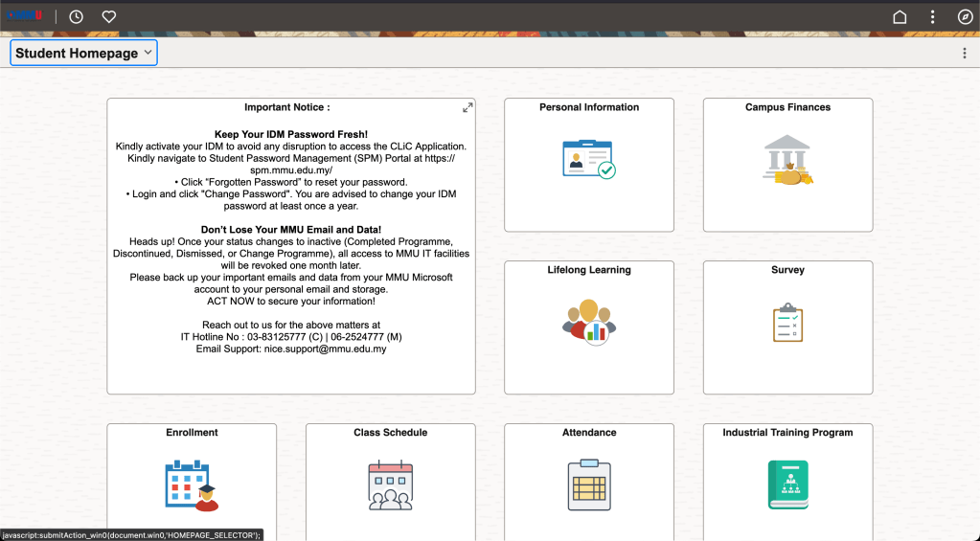Screen dimensions: 980x541
Task: Open the Class Schedule icon
Action: tap(390, 485)
